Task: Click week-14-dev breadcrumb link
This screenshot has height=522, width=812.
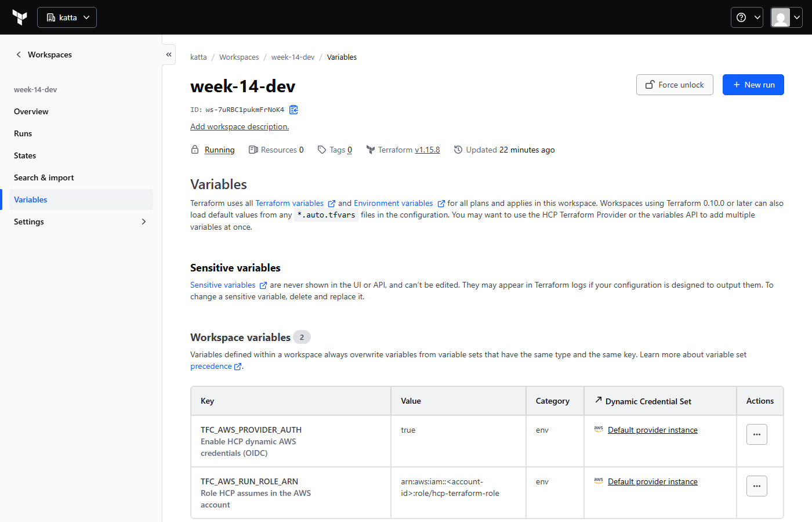Action: point(293,57)
